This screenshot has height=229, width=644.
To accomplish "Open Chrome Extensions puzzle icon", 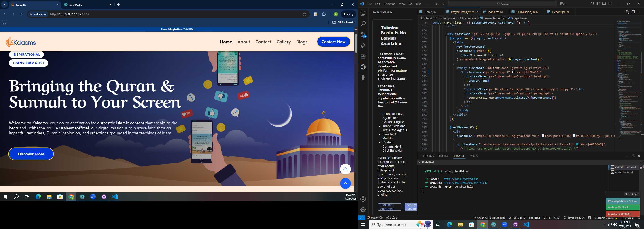I will (x=324, y=14).
